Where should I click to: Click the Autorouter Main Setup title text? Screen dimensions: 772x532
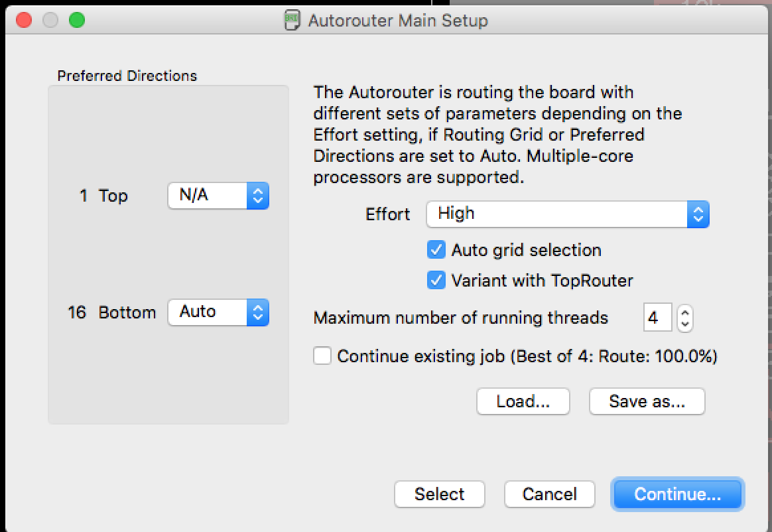tap(398, 21)
